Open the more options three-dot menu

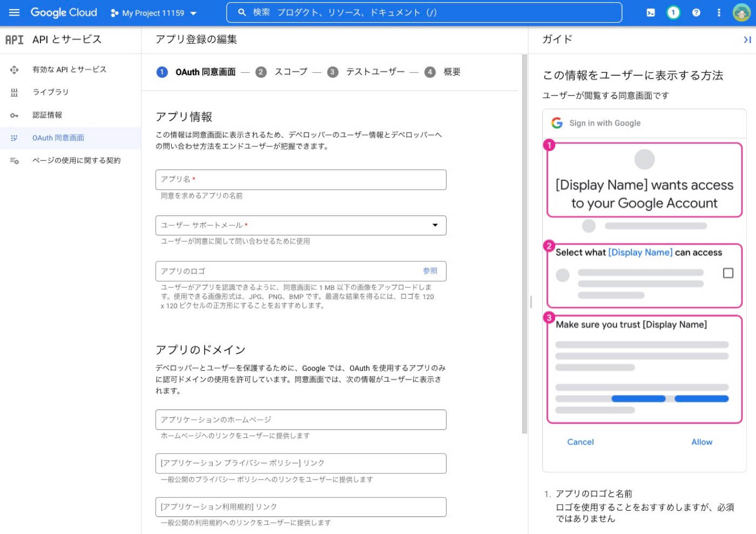[718, 12]
